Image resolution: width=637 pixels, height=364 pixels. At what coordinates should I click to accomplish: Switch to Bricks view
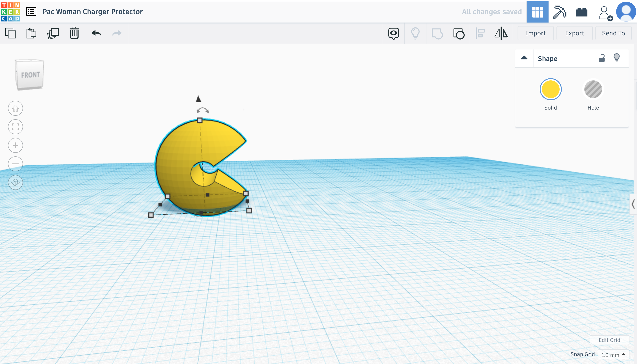(581, 12)
